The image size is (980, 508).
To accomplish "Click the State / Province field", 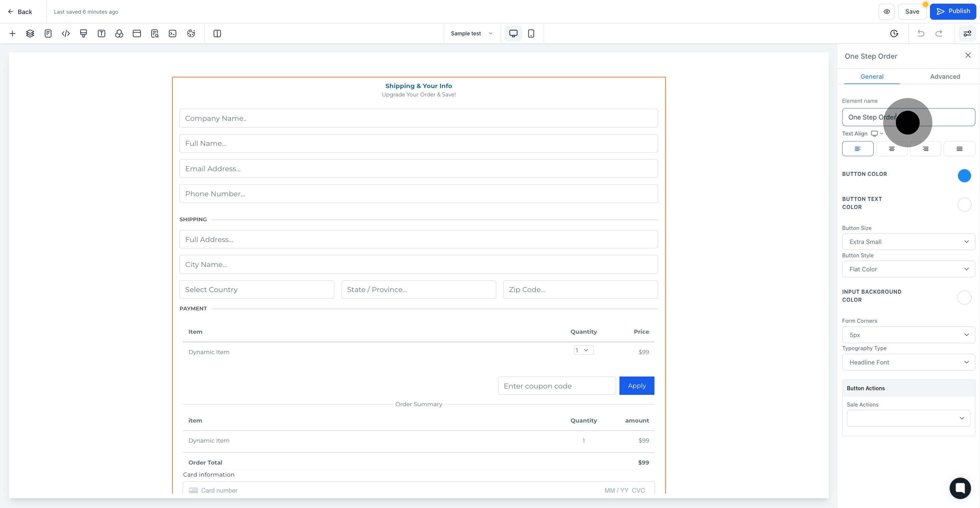I will [419, 289].
